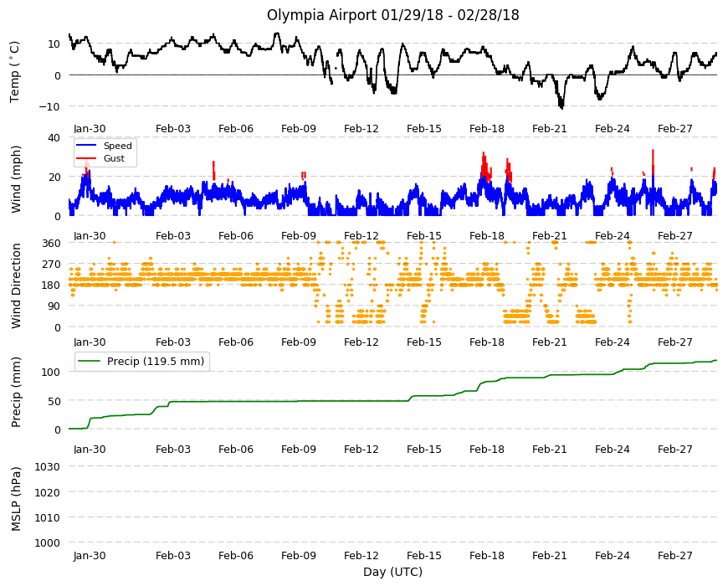Click the Temp (°C) axis label
Screen dimensions: 728x586
coord(15,72)
